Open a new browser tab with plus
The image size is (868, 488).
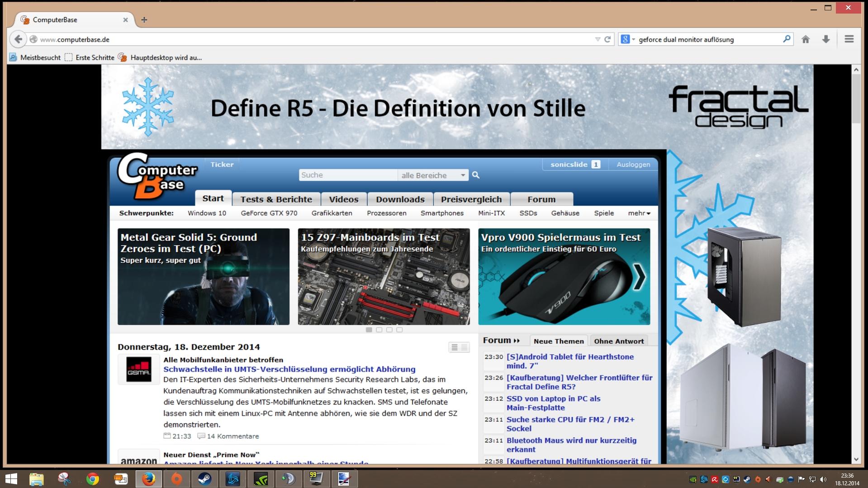click(144, 19)
